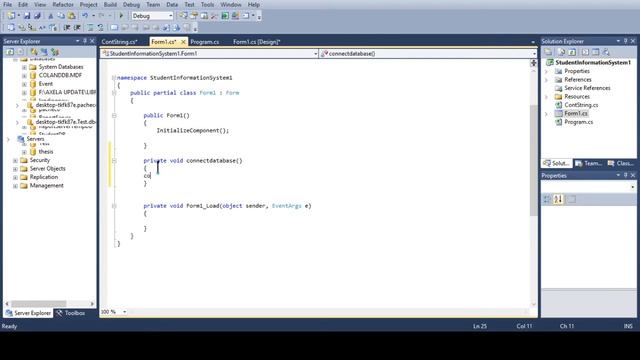Screen dimensions: 640x360
Task: Select the Event database node
Action: click(46, 84)
